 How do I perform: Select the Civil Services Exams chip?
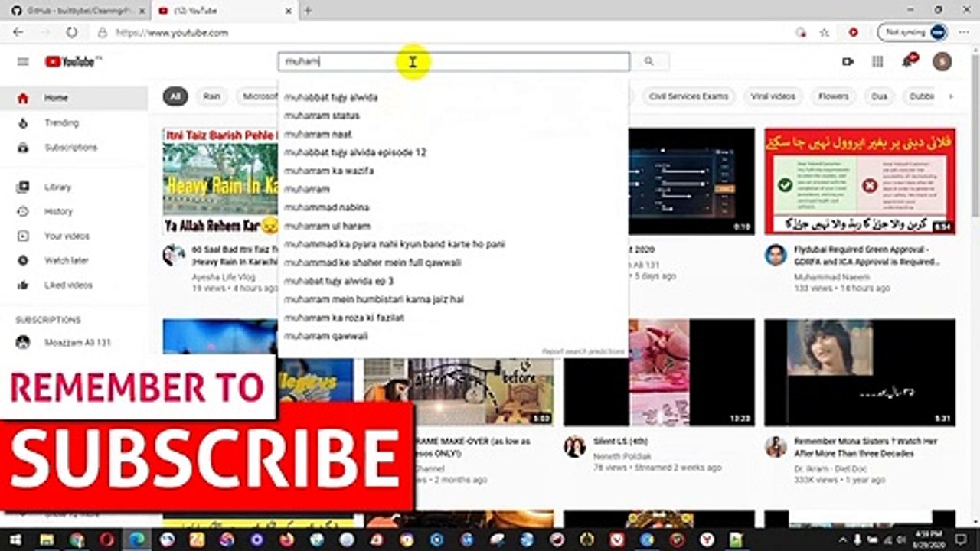coord(688,96)
